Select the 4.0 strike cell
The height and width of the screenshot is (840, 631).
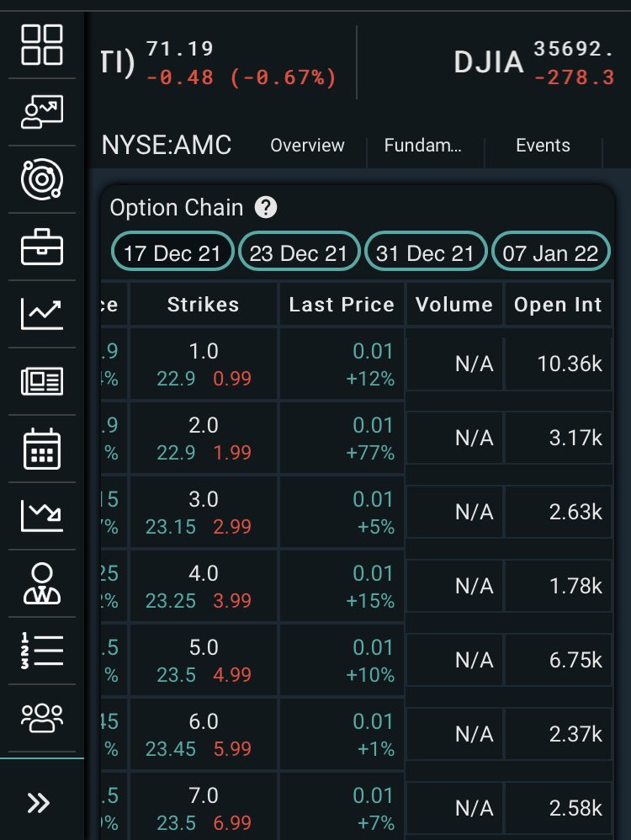[204, 586]
